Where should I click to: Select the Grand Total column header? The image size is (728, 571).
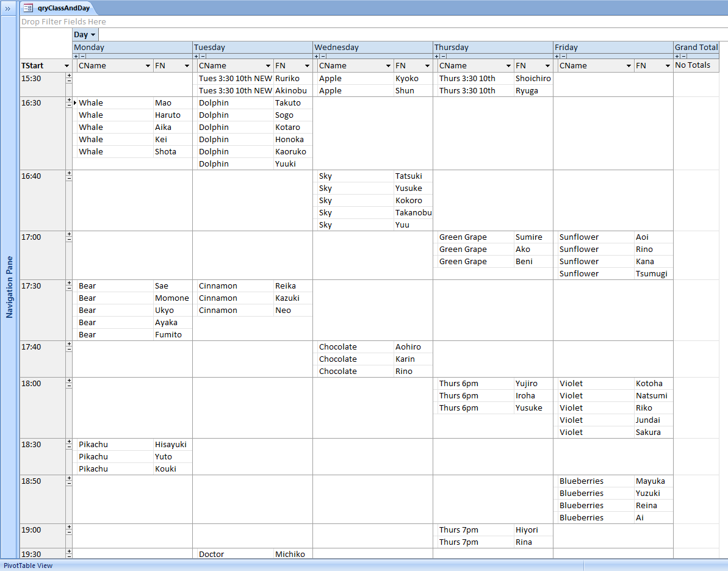[696, 48]
